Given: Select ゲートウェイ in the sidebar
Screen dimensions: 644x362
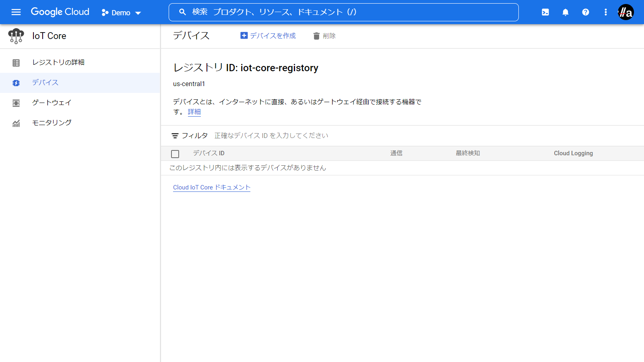Looking at the screenshot, I should 52,103.
